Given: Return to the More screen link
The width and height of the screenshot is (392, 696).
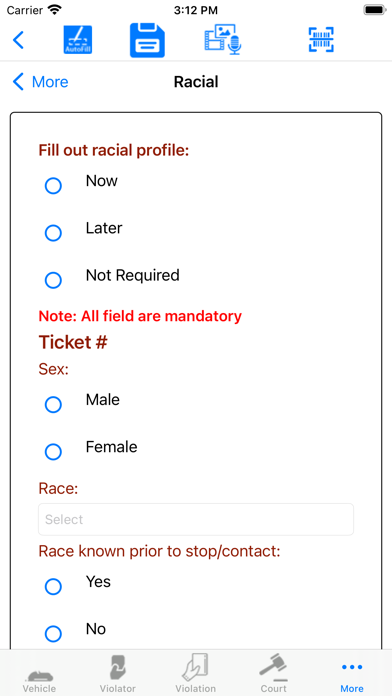Looking at the screenshot, I should [40, 82].
